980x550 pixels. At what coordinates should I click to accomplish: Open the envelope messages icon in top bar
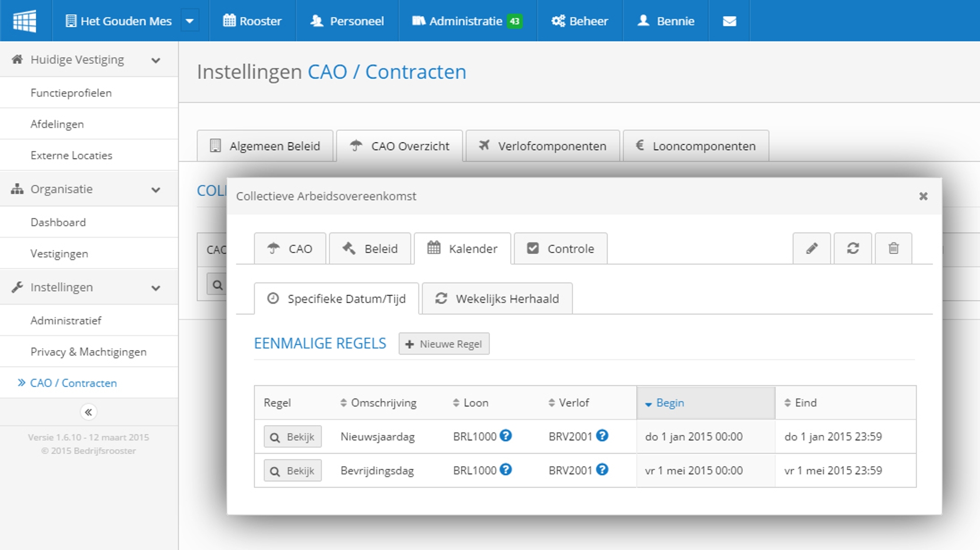(729, 21)
